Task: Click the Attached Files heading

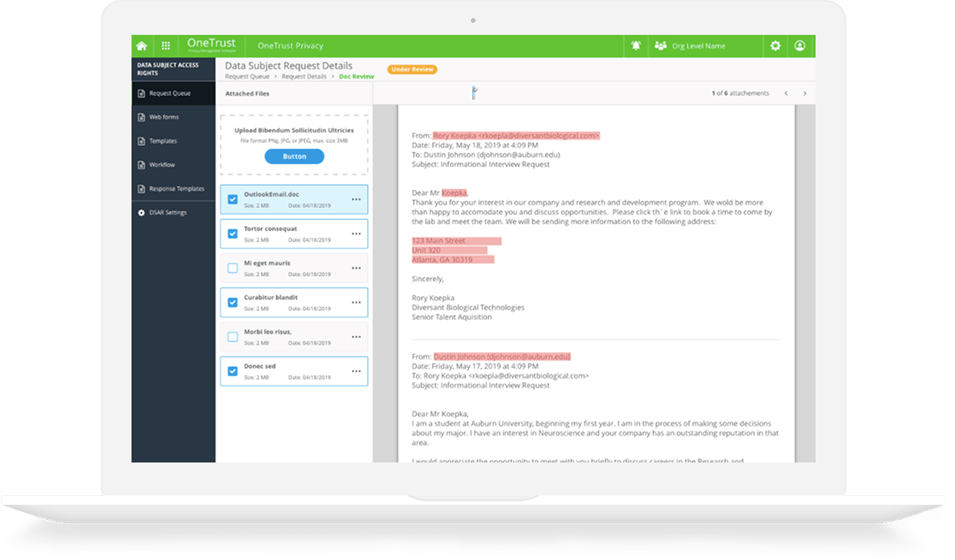Action: click(x=247, y=93)
